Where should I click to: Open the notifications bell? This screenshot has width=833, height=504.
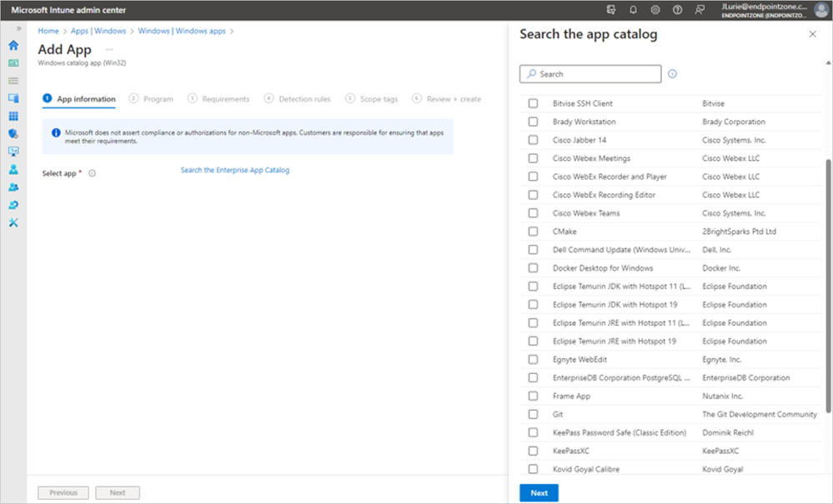634,10
